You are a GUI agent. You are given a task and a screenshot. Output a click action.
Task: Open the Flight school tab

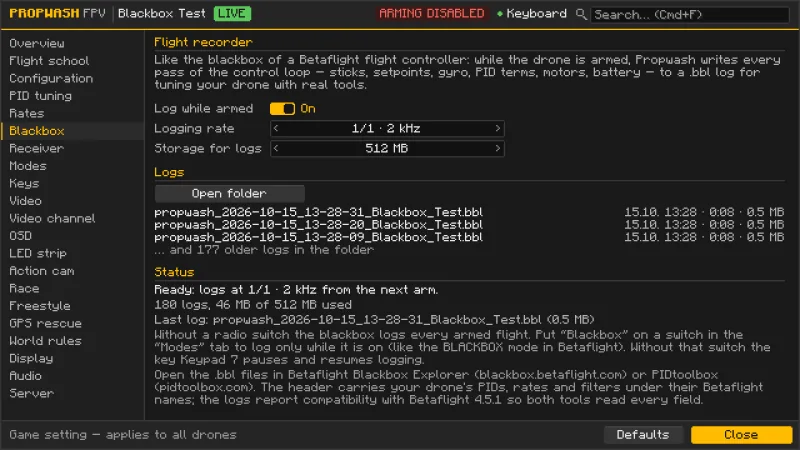coord(72,61)
